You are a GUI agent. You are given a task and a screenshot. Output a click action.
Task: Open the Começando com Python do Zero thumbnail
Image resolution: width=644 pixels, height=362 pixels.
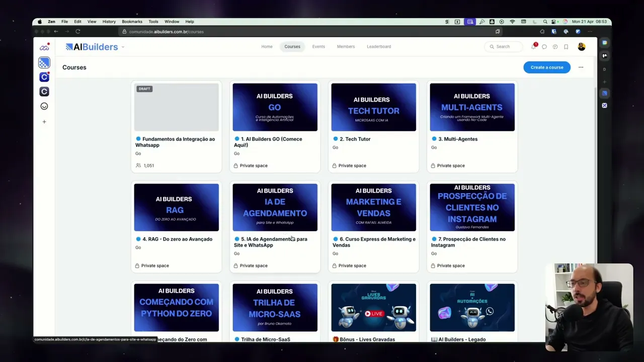coord(177,307)
